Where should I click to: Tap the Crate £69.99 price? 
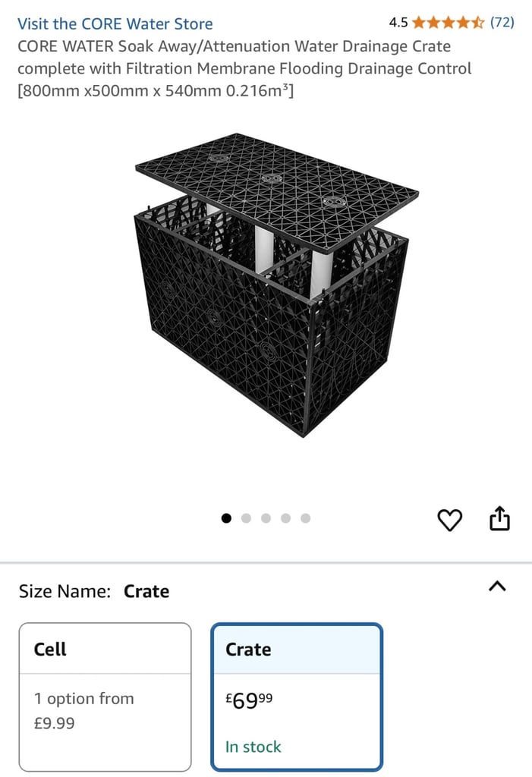[x=249, y=700]
